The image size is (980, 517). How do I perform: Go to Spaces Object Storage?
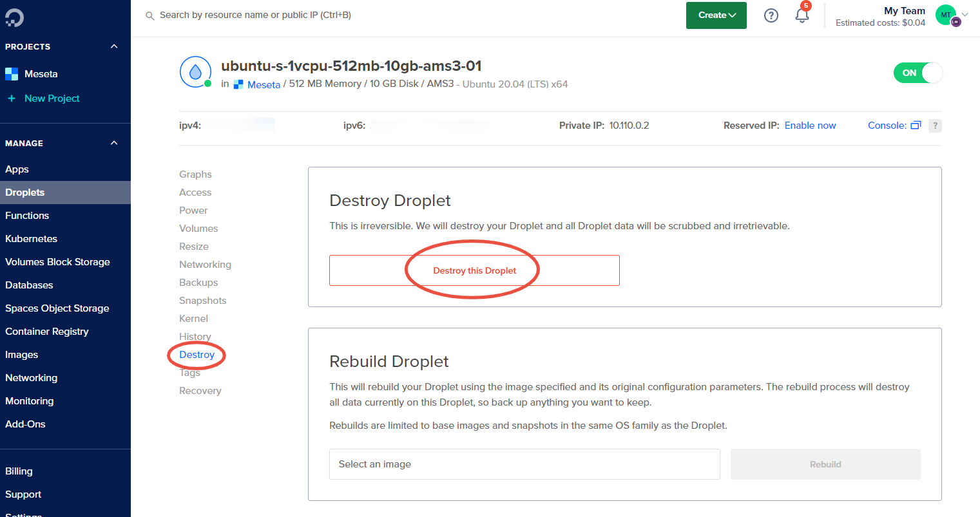pyautogui.click(x=57, y=308)
